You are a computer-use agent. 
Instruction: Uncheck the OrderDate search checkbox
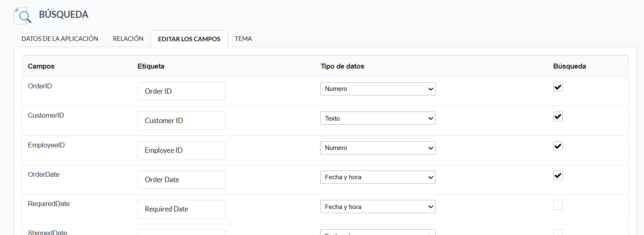tap(558, 176)
